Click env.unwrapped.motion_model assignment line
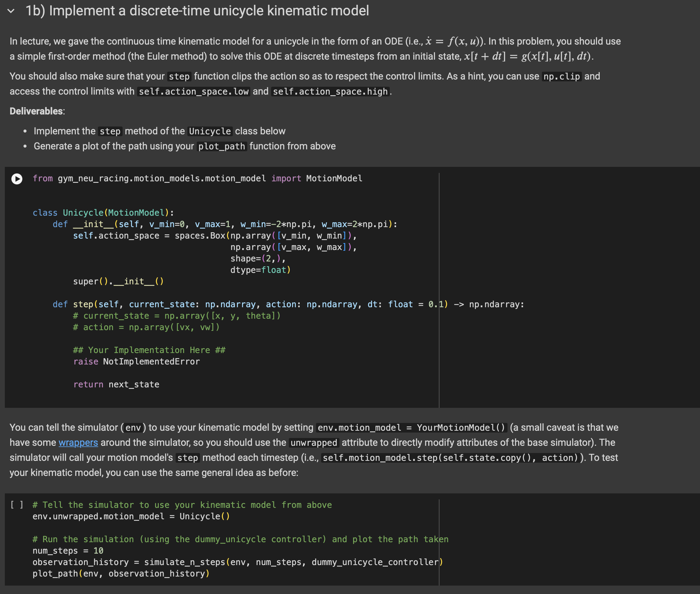700x594 pixels. pyautogui.click(x=131, y=516)
